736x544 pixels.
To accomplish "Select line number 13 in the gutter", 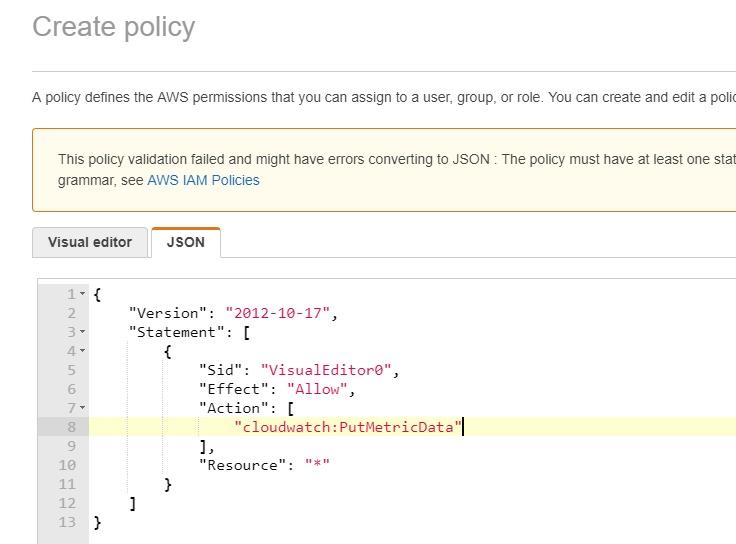I will (x=67, y=522).
